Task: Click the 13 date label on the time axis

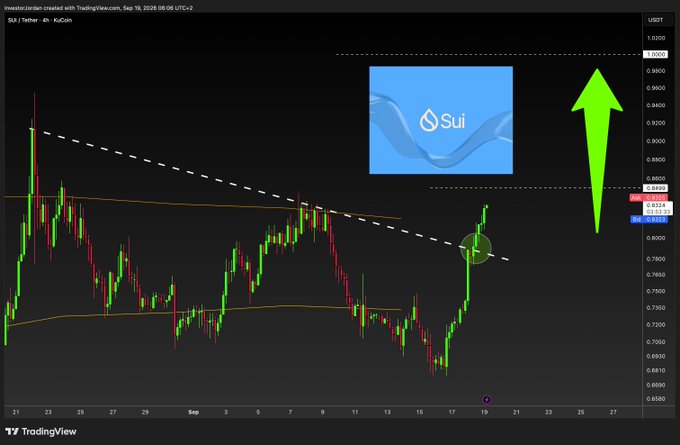Action: pyautogui.click(x=387, y=412)
